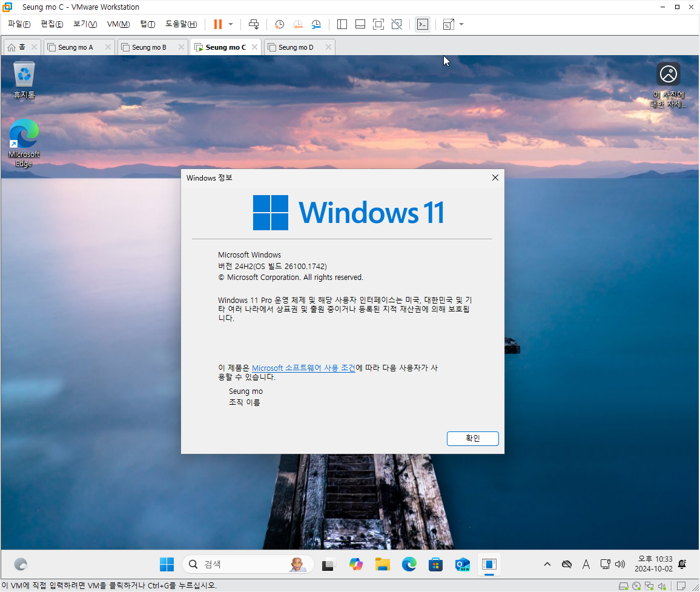Image resolution: width=700 pixels, height=592 pixels.
Task: Click the 이 사진에 대한 자세... desktop icon
Action: pyautogui.click(x=669, y=85)
